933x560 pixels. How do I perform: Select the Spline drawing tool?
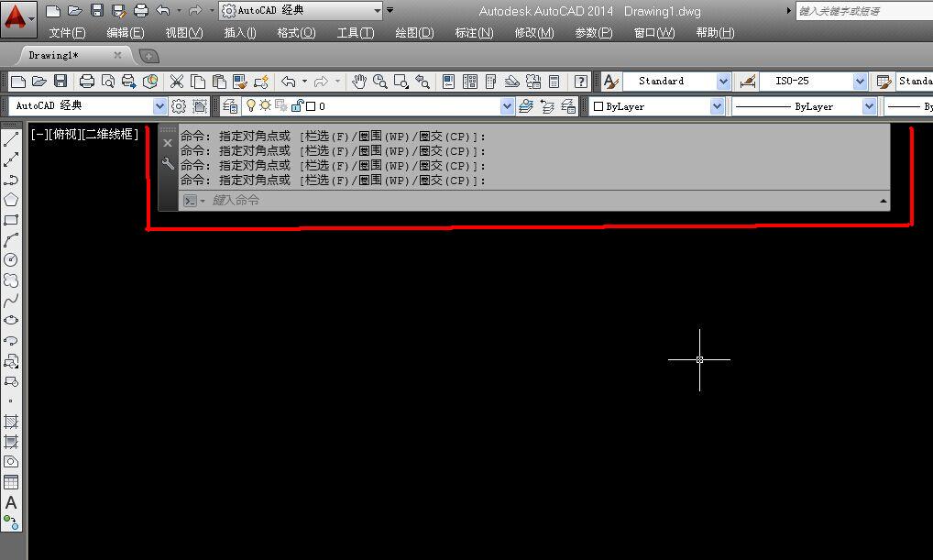(x=11, y=301)
